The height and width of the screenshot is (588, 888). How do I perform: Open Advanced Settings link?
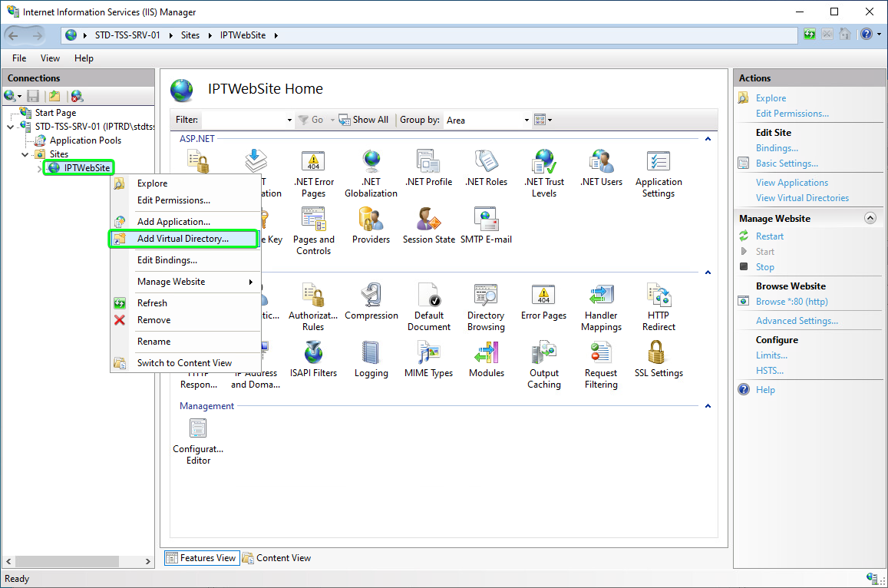coord(796,321)
